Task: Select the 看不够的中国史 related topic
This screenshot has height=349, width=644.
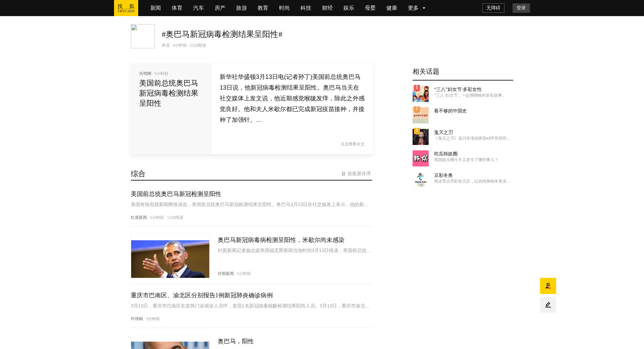Action: pos(450,111)
